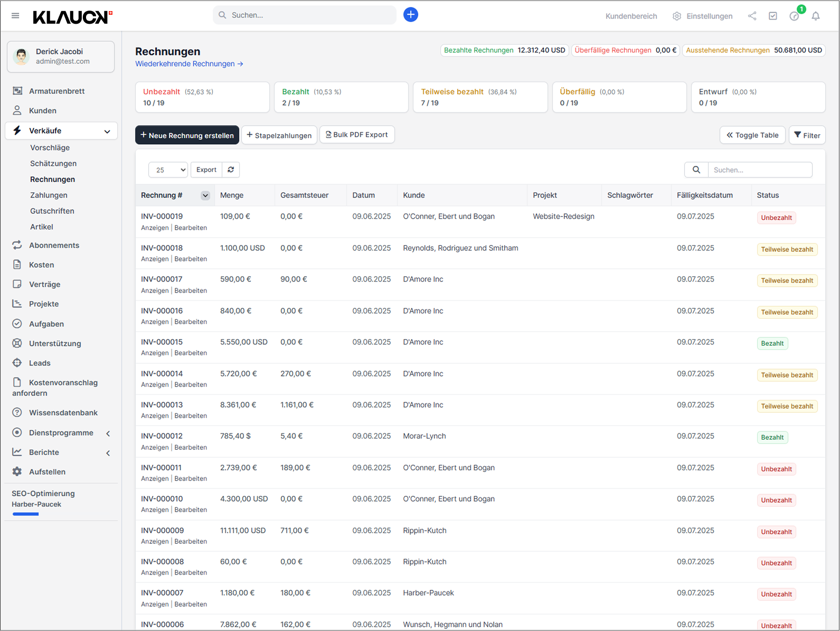Open Gutschriften in the sidebar

tap(52, 211)
